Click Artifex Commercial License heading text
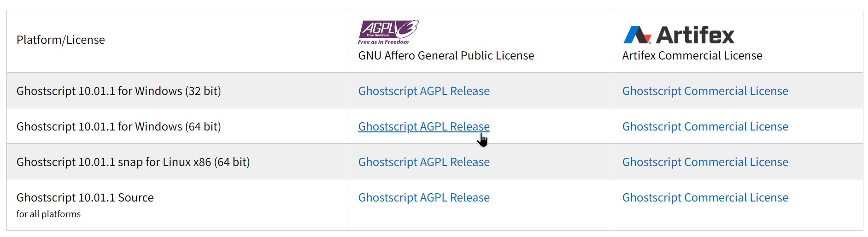868x237 pixels. (x=692, y=56)
